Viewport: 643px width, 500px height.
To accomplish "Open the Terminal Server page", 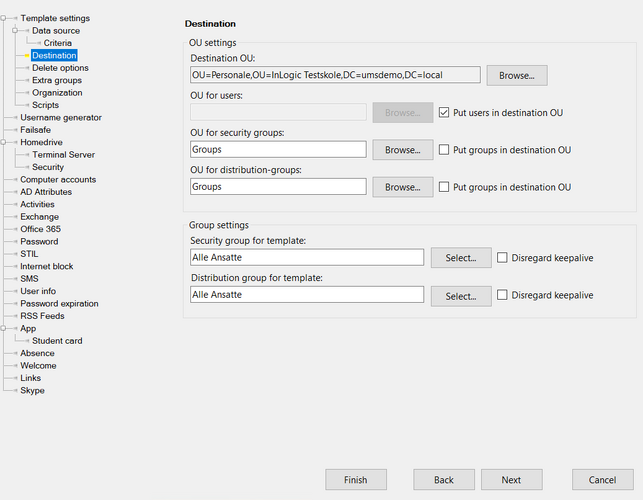I will point(63,155).
